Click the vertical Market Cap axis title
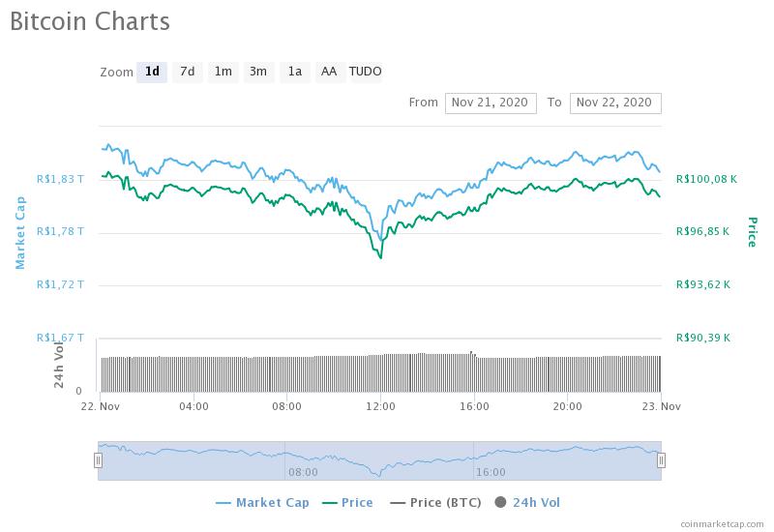This screenshot has width=774, height=532. point(19,232)
